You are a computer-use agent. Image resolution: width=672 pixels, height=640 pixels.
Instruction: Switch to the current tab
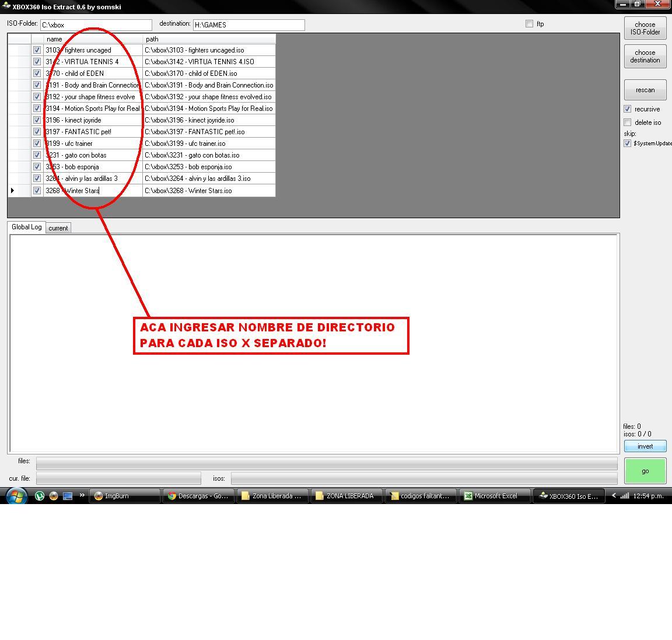[58, 228]
